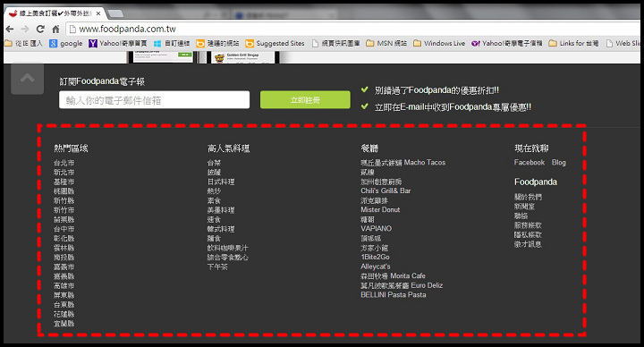Open the browser home page icon
The height and width of the screenshot is (347, 644).
click(x=55, y=29)
